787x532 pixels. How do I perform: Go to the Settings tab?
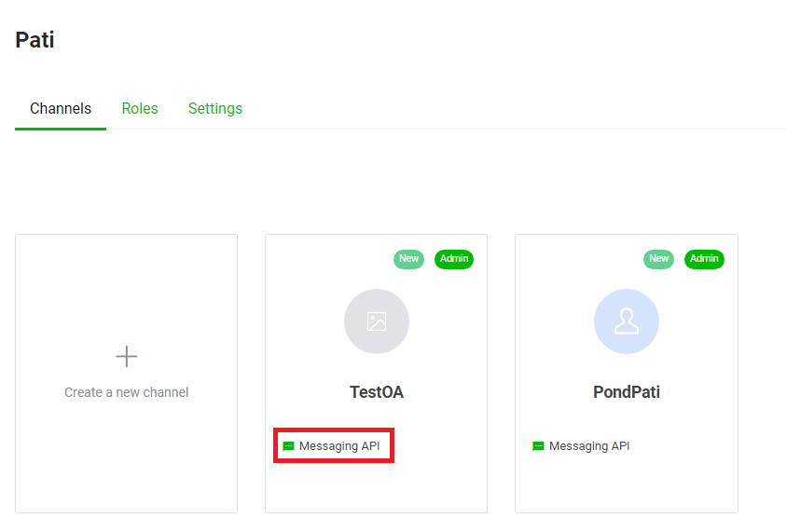click(x=215, y=109)
